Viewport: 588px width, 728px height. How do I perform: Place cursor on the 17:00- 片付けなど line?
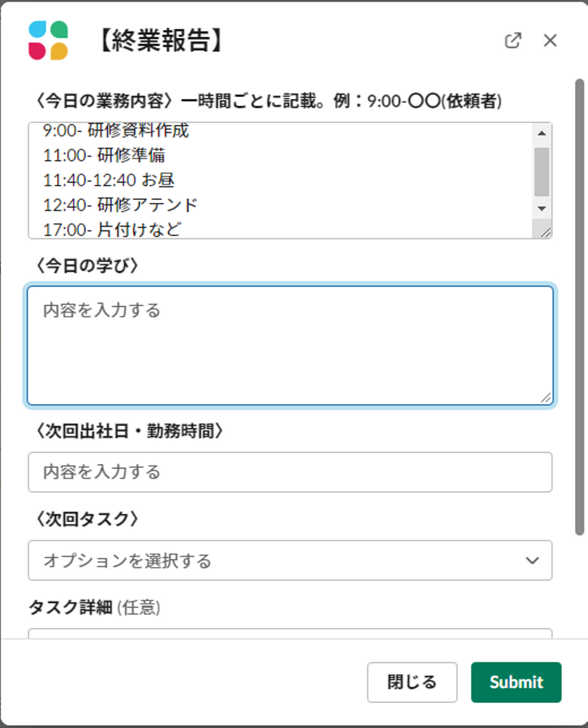[x=112, y=230]
